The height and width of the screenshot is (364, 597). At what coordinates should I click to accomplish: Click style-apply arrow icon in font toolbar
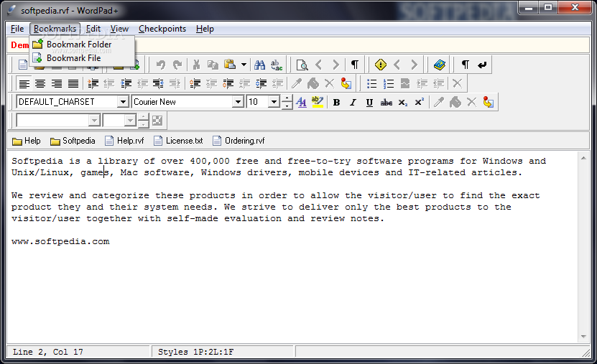[488, 102]
